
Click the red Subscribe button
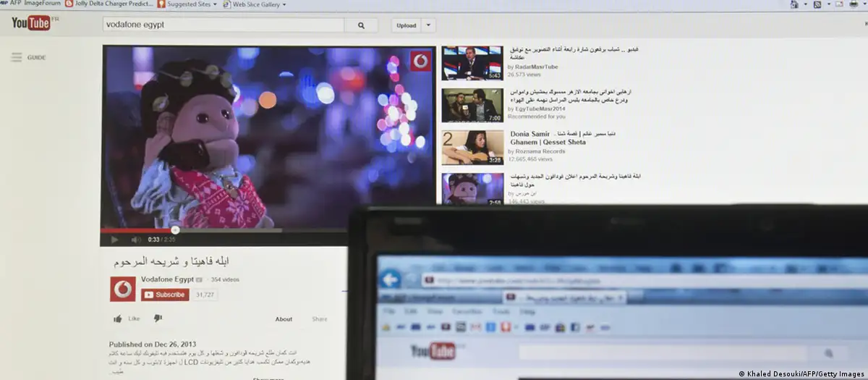click(x=165, y=295)
